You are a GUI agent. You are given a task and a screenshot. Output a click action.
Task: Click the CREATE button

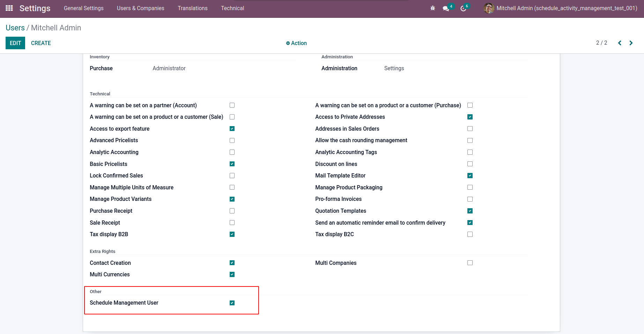(41, 43)
